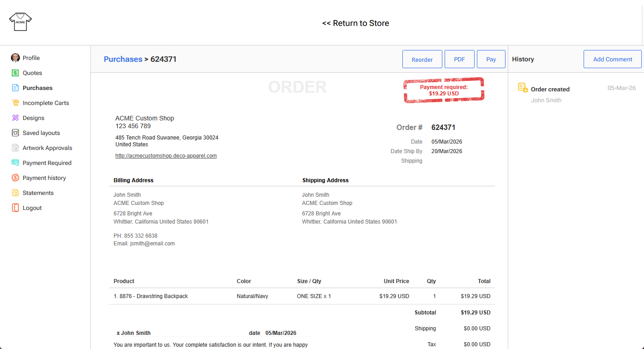This screenshot has height=349, width=644.
Task: Click the Payment required stamp
Action: (x=444, y=90)
